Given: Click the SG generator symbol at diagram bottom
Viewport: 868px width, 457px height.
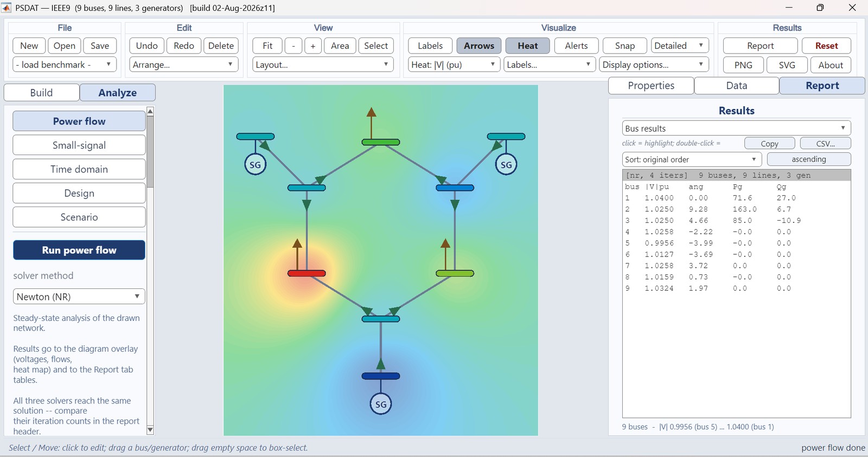Looking at the screenshot, I should coord(381,404).
